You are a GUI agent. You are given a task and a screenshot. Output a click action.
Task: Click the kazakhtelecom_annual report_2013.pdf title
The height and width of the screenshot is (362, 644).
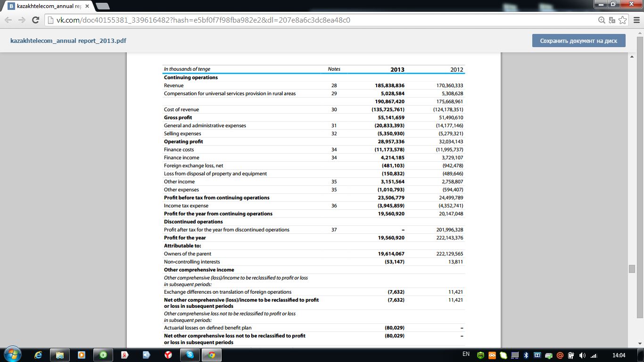click(68, 41)
